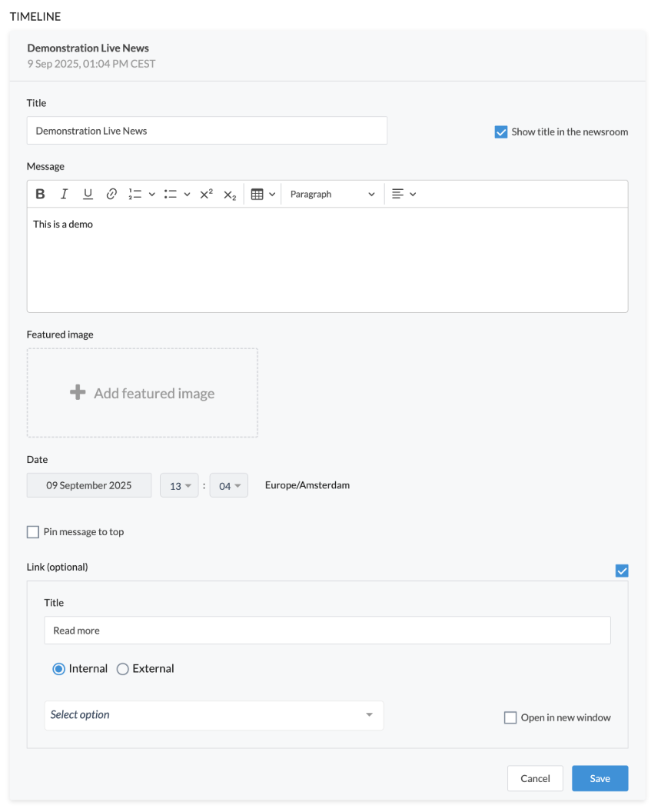Open the Paragraph style dropdown

click(332, 195)
